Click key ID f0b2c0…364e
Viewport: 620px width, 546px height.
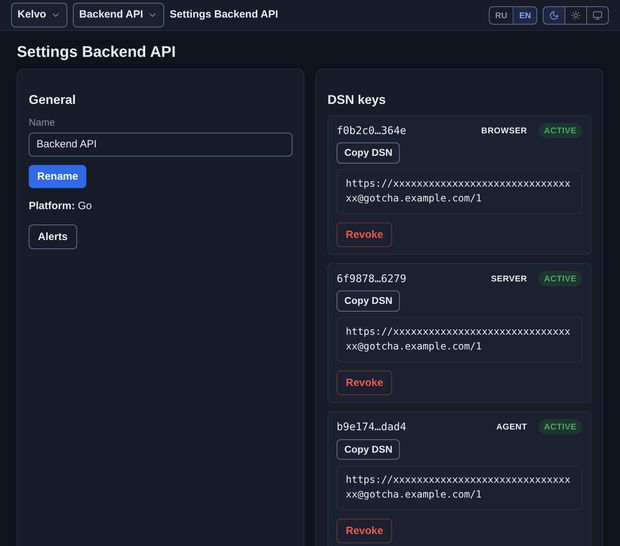[x=371, y=130]
